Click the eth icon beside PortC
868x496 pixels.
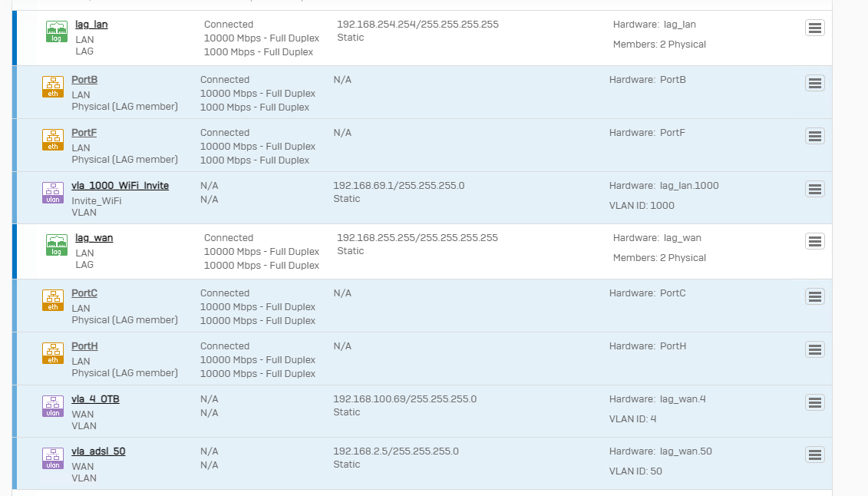pos(53,300)
